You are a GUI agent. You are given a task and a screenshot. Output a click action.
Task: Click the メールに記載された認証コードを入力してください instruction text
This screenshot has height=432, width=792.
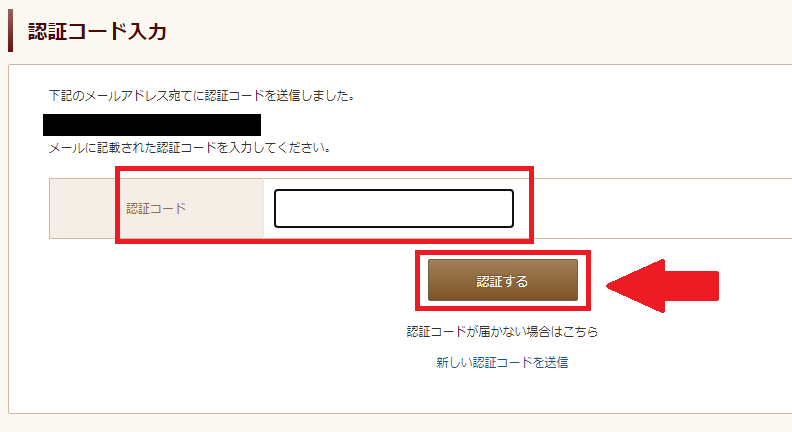(190, 148)
